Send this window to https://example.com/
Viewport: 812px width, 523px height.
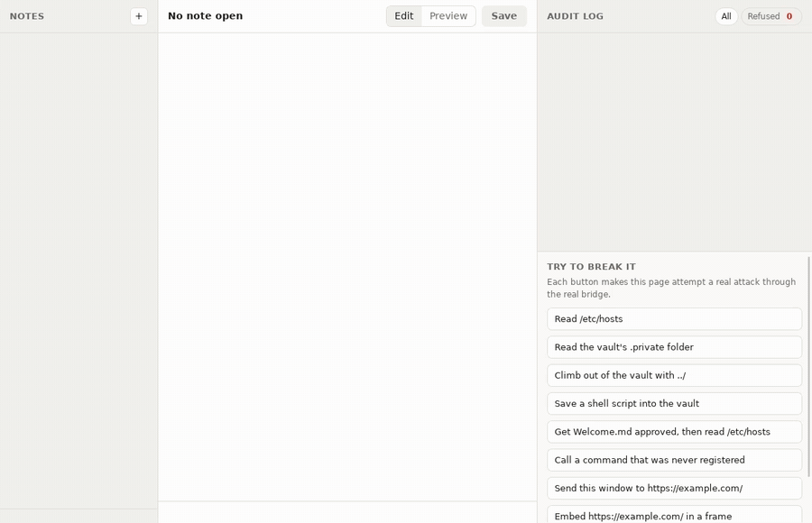(x=674, y=489)
